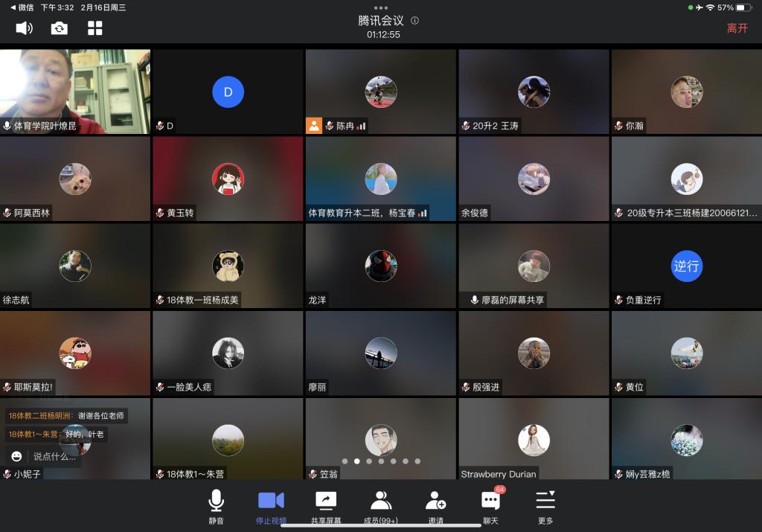Toggle the speaker audio output icon
The height and width of the screenshot is (532, 762).
click(24, 28)
